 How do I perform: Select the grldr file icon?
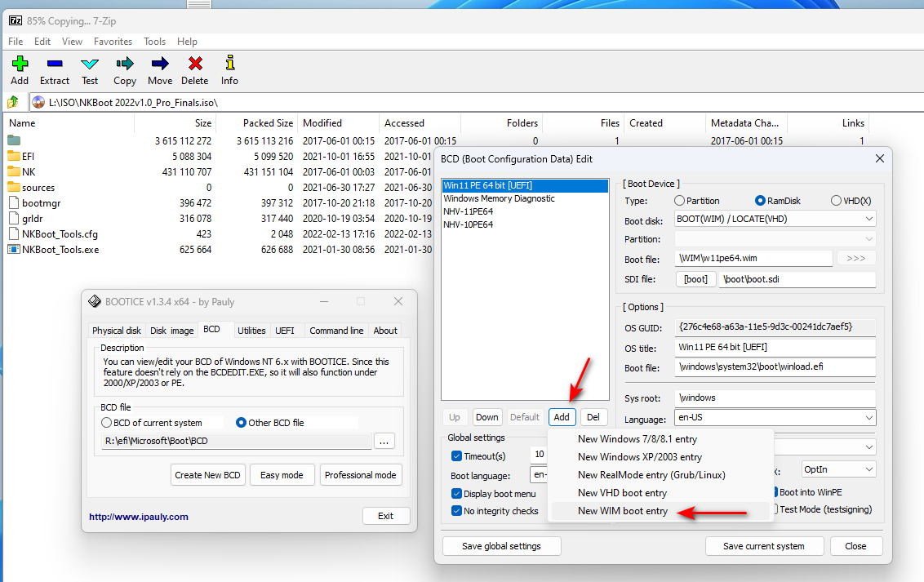pos(14,219)
